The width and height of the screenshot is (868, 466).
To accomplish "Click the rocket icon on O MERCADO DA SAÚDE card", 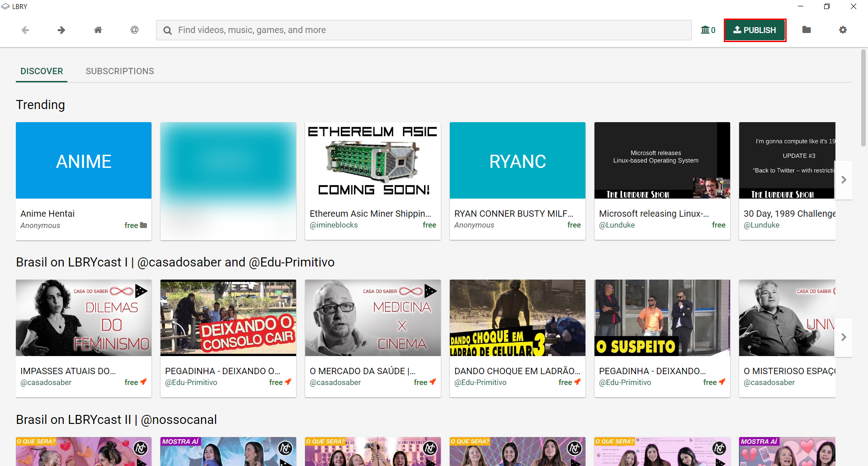I will pos(433,382).
